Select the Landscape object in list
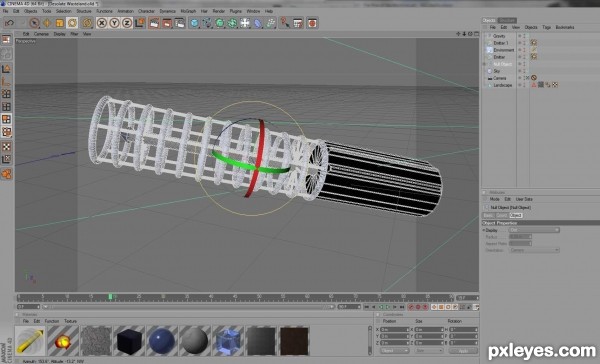The width and height of the screenshot is (600, 364). pyautogui.click(x=502, y=85)
